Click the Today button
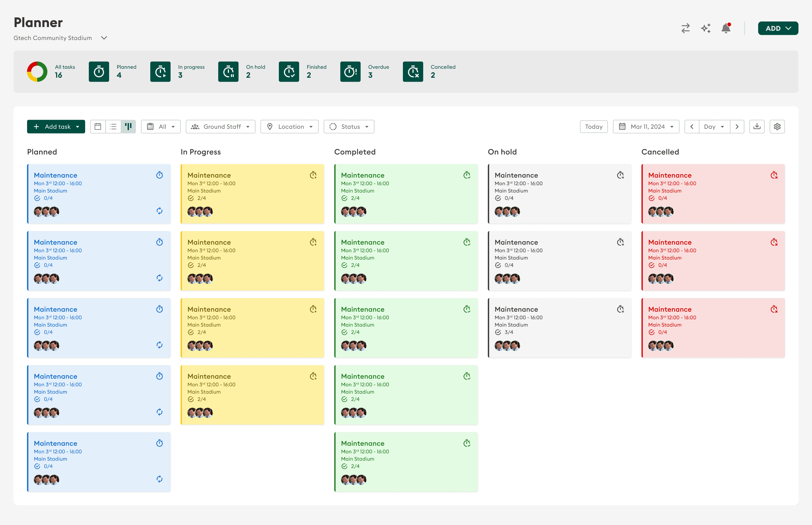Screen dimensions: 812x525 click(x=594, y=126)
